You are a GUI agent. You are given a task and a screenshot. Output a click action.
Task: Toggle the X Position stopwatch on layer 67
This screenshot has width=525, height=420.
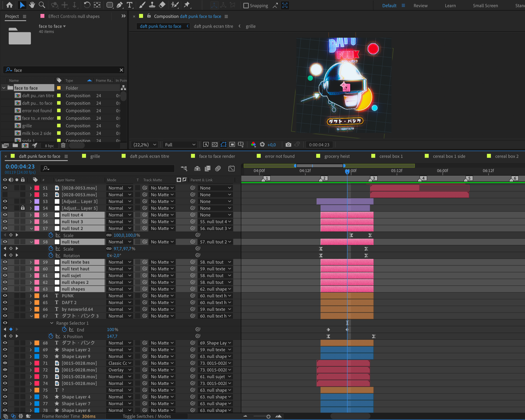[51, 336]
